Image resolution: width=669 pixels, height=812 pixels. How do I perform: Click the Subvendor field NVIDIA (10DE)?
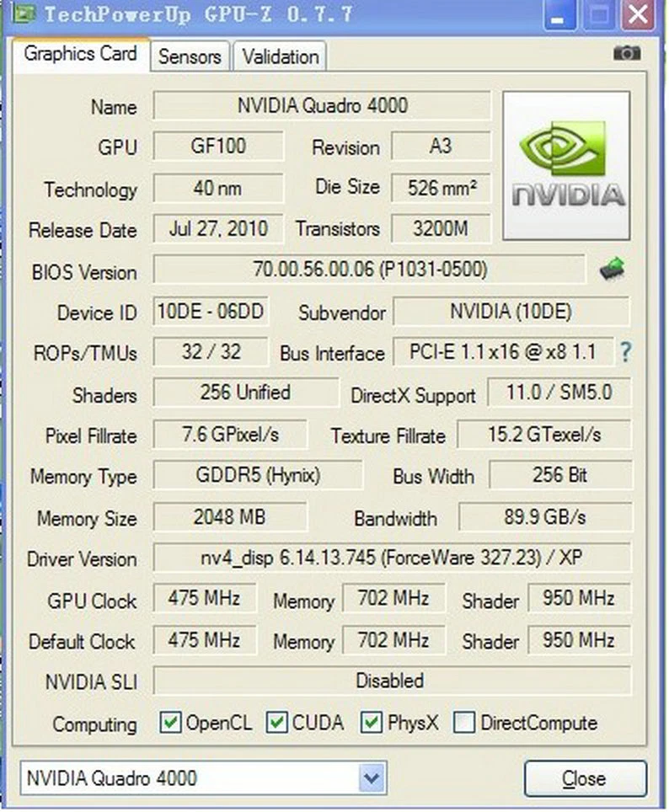(511, 311)
